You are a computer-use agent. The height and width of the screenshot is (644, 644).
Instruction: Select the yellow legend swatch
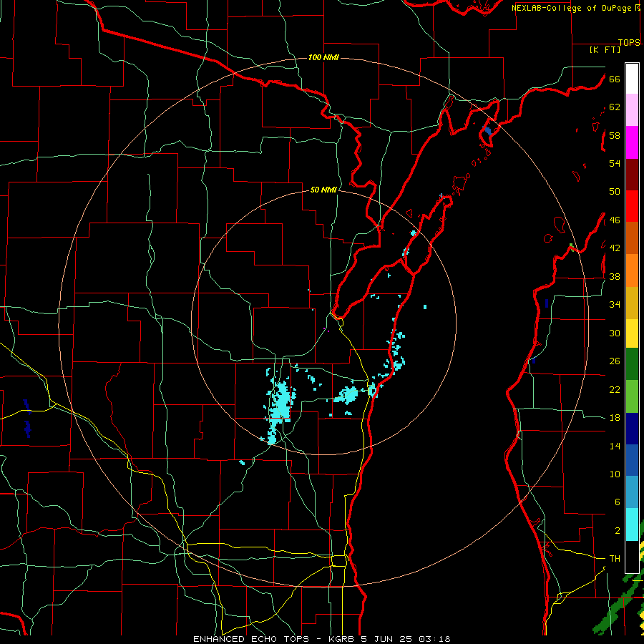[632, 333]
